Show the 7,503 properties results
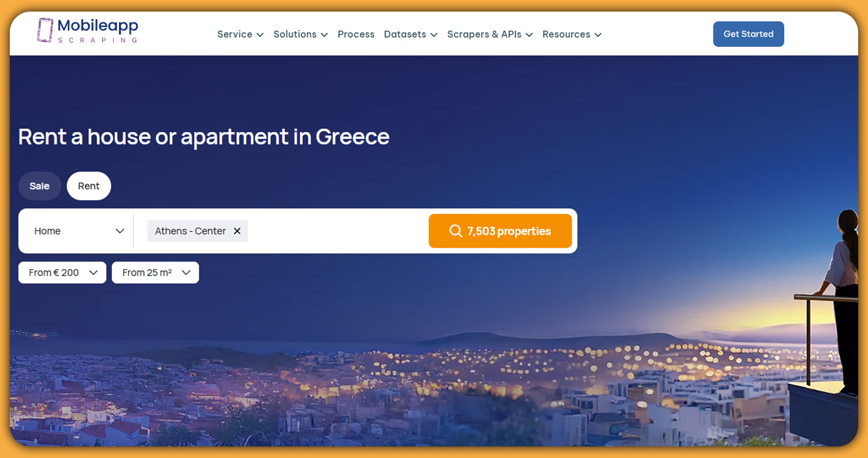868x458 pixels. (500, 231)
